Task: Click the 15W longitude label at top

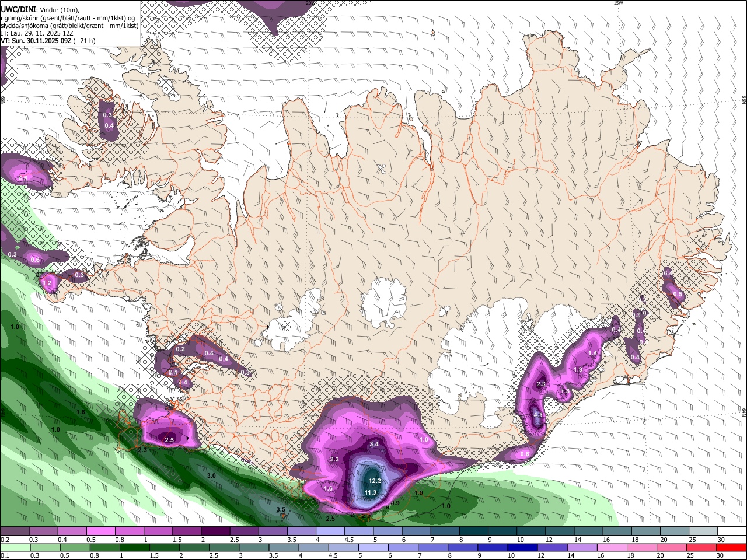Action: pyautogui.click(x=618, y=3)
